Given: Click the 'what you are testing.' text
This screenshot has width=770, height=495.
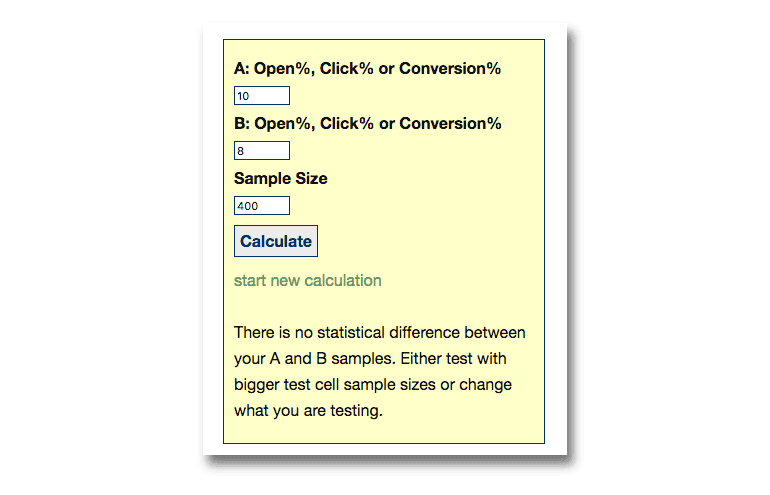Looking at the screenshot, I should [x=308, y=410].
